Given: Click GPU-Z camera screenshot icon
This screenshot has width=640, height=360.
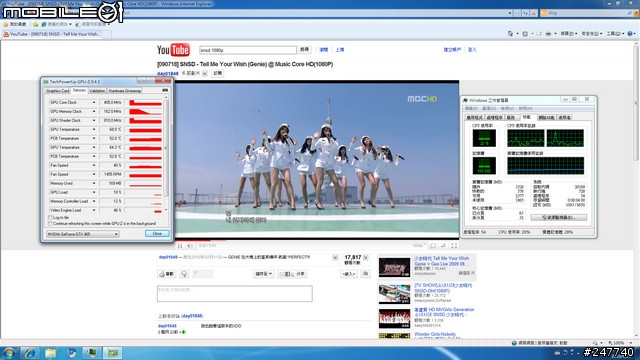Looking at the screenshot, I should click(165, 90).
